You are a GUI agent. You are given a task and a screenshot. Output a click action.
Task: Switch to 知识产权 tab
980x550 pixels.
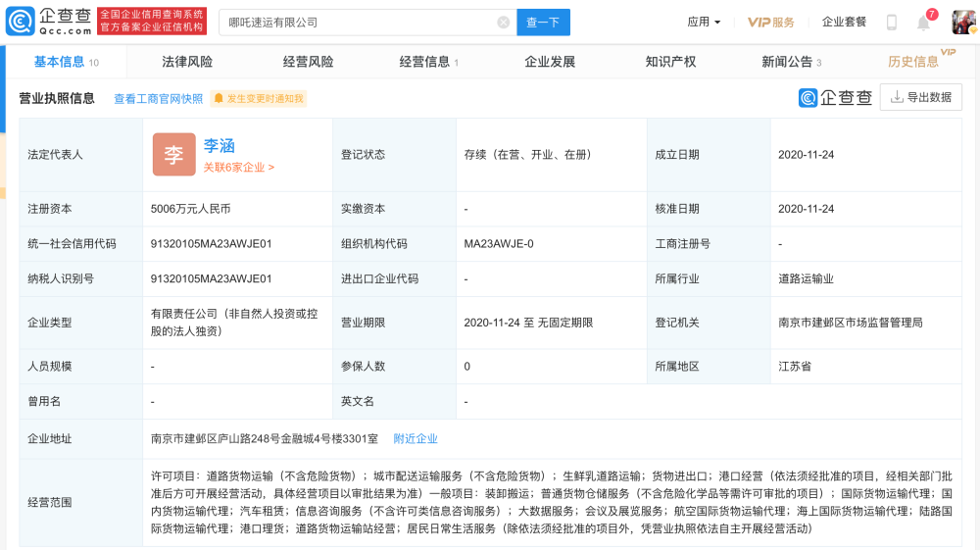(x=670, y=62)
